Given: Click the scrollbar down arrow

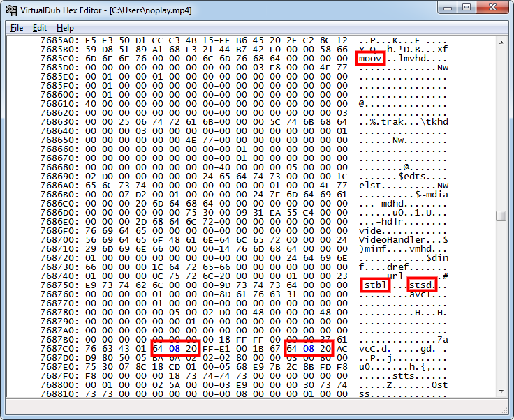Looking at the screenshot, I should [x=501, y=391].
